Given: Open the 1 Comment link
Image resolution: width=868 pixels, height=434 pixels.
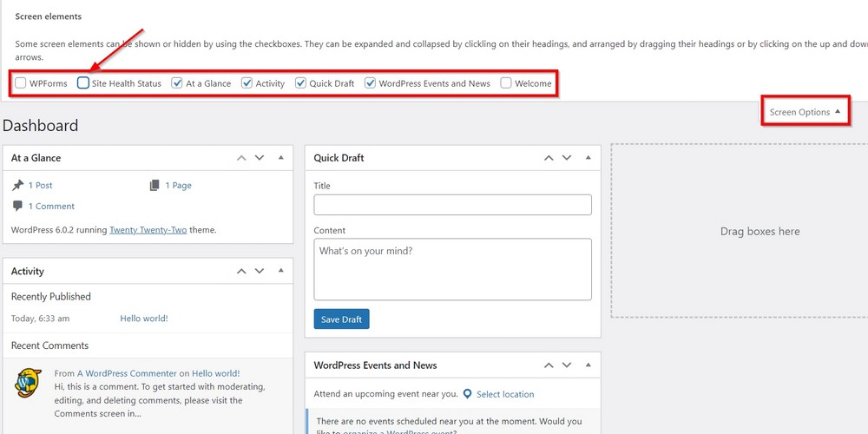Looking at the screenshot, I should [51, 206].
